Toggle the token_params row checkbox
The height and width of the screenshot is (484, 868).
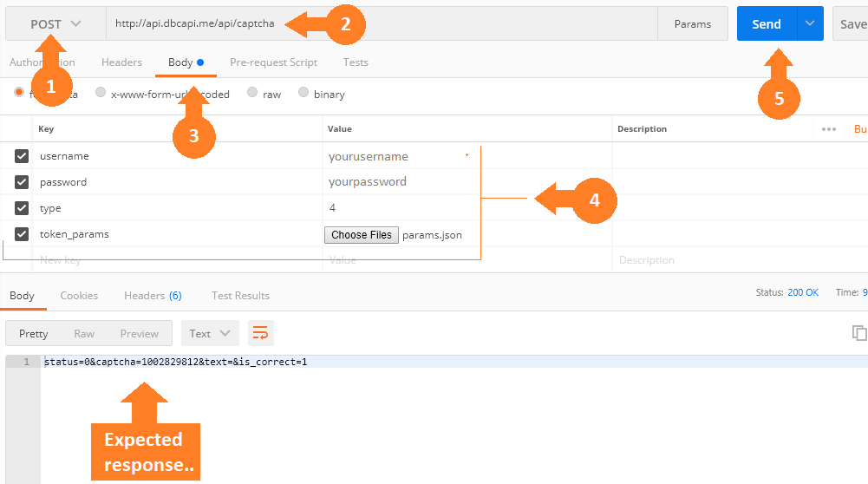[x=22, y=234]
